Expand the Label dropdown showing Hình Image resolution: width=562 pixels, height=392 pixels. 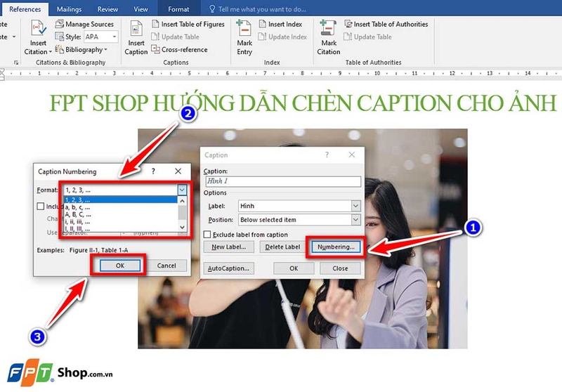[x=355, y=206]
